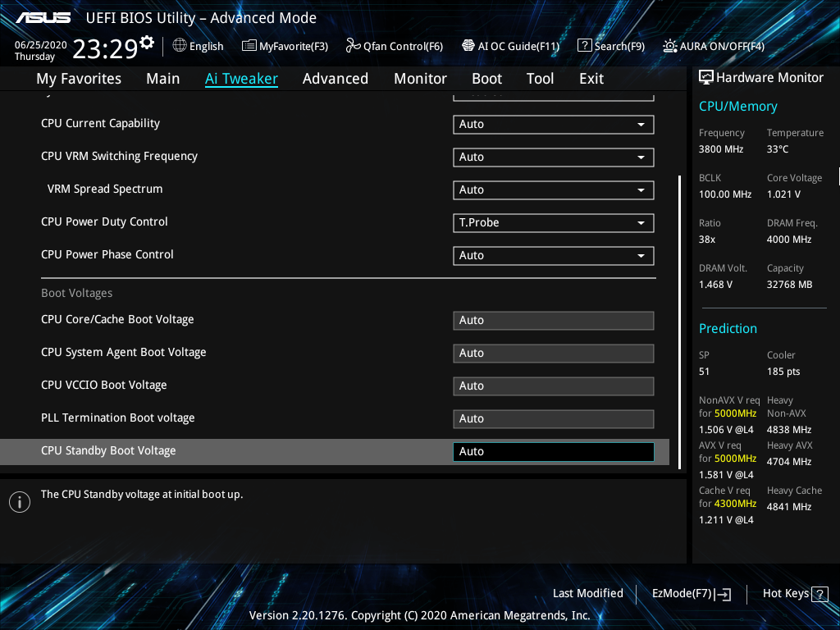Expand CPU VRM Switching Frequency dropdown
This screenshot has height=630, width=840.
coord(554,157)
